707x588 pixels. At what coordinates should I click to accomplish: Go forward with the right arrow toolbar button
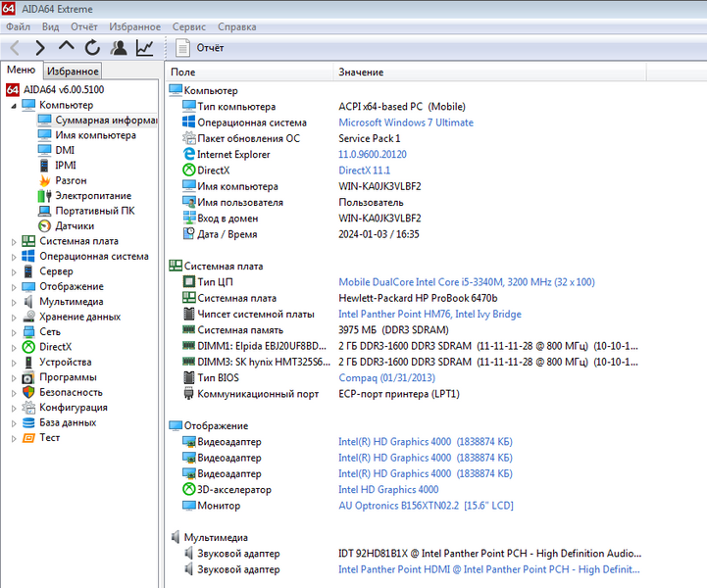click(x=40, y=48)
